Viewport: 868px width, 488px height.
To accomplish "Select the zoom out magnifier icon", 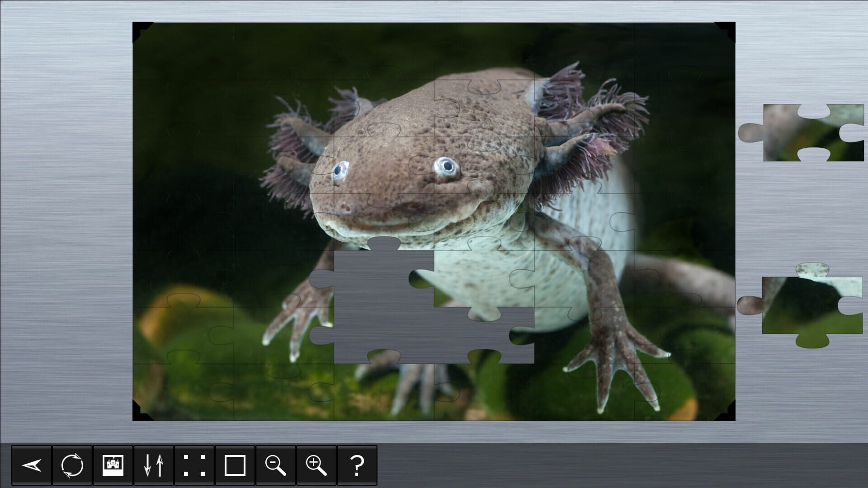I will [275, 466].
